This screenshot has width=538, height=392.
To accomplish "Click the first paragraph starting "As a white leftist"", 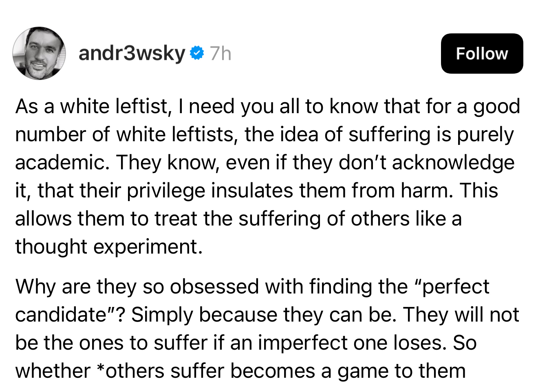I will (x=267, y=176).
